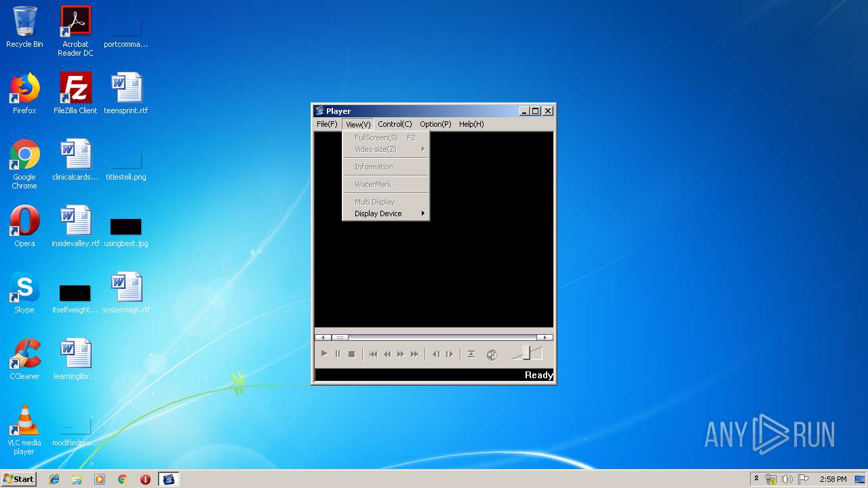Viewport: 868px width, 488px height.
Task: Click the seek bar thumb
Action: (x=340, y=337)
